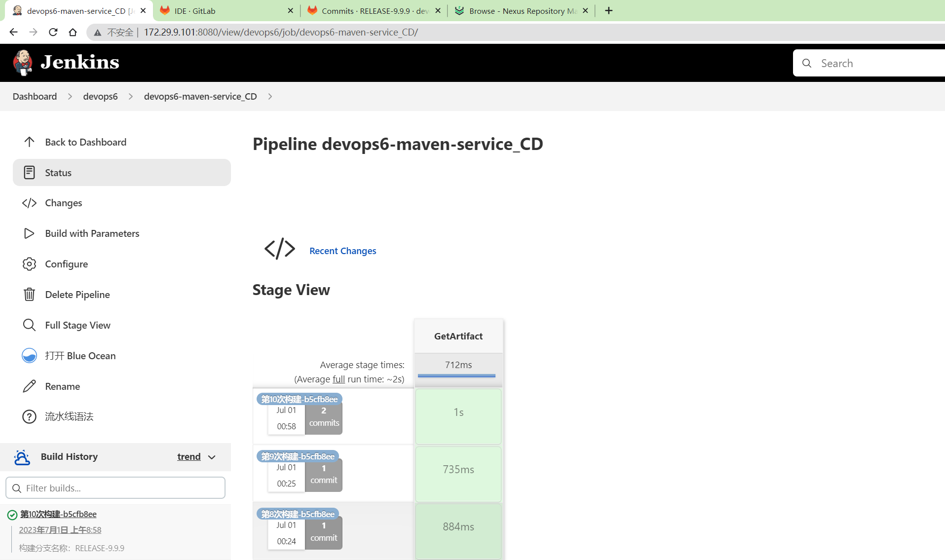Open the Configure page
This screenshot has height=560, width=945.
click(x=66, y=264)
